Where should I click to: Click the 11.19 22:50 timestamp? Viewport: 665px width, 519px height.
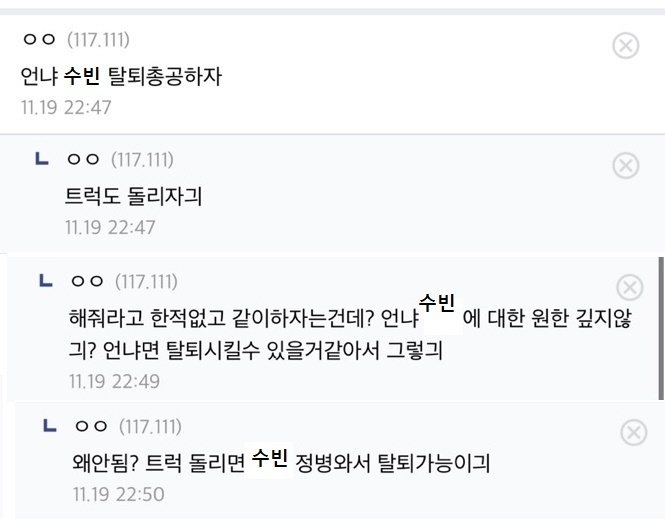(118, 494)
